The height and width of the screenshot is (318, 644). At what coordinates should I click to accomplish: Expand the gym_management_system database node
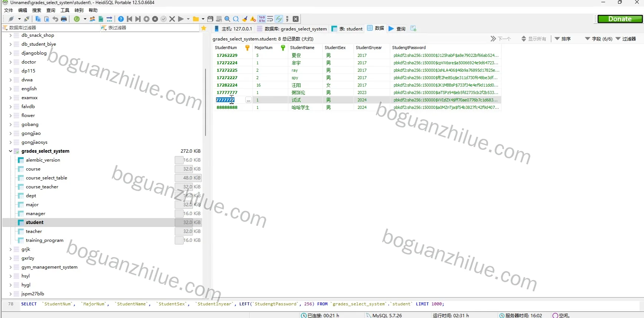10,267
